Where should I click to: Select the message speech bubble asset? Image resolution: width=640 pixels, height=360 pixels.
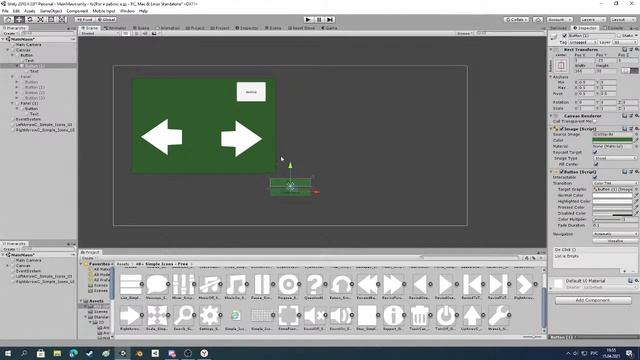tap(157, 284)
